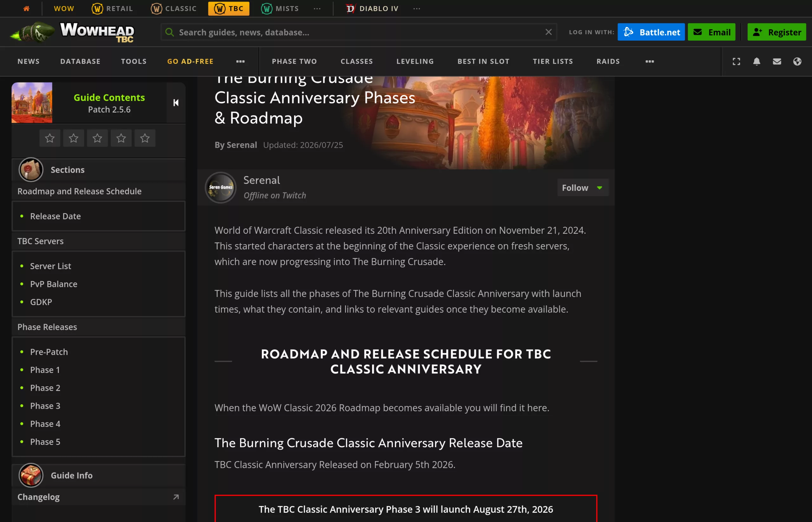
Task: Open the Tier Lists menu
Action: tap(553, 61)
